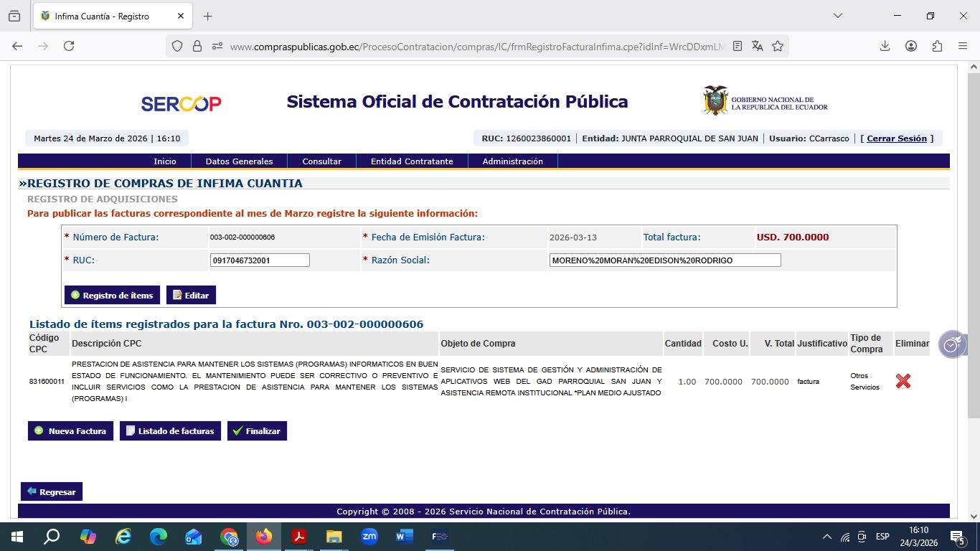Open a new browser tab
980x551 pixels.
(x=208, y=16)
